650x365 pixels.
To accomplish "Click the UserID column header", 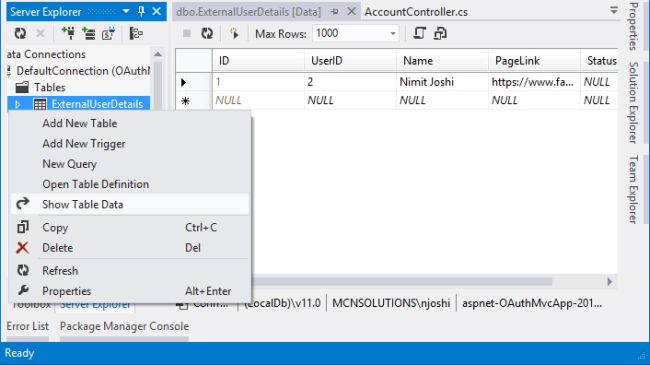I will tap(350, 61).
